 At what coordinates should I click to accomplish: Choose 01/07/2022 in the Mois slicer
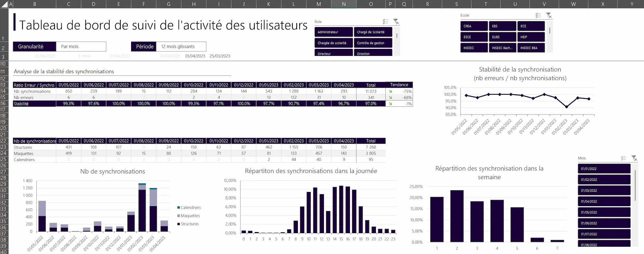(604, 234)
